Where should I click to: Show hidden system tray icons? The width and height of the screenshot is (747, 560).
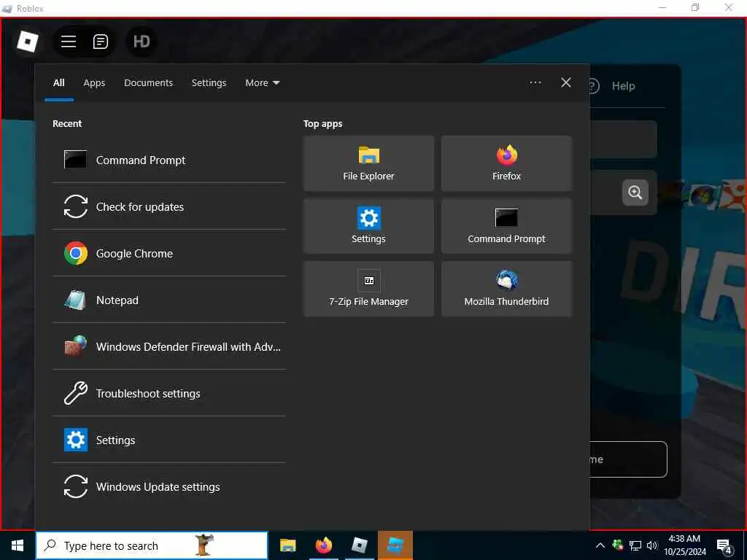[x=600, y=545]
